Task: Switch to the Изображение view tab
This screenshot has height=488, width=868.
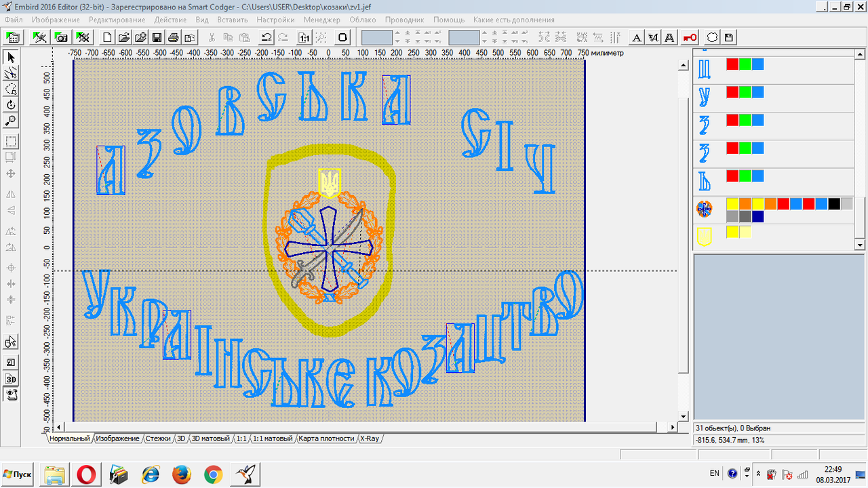Action: [117, 439]
